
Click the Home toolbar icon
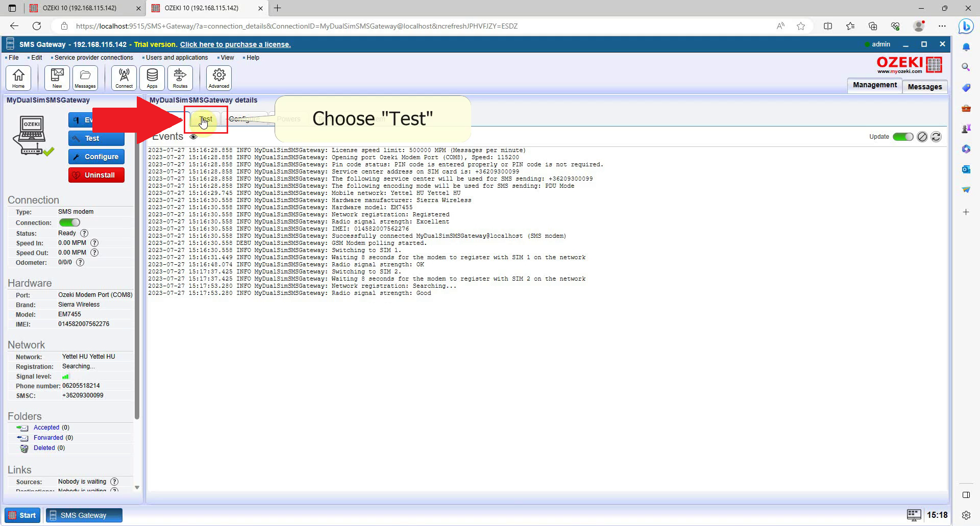(x=18, y=78)
